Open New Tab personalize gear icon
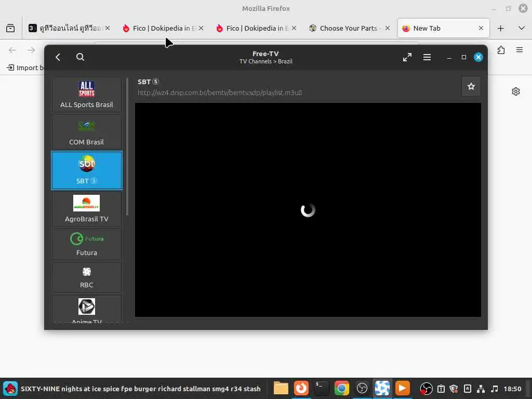 click(x=516, y=91)
